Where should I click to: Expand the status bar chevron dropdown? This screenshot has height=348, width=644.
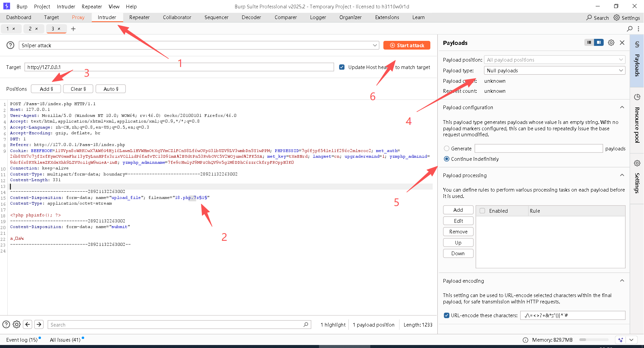coord(632,340)
